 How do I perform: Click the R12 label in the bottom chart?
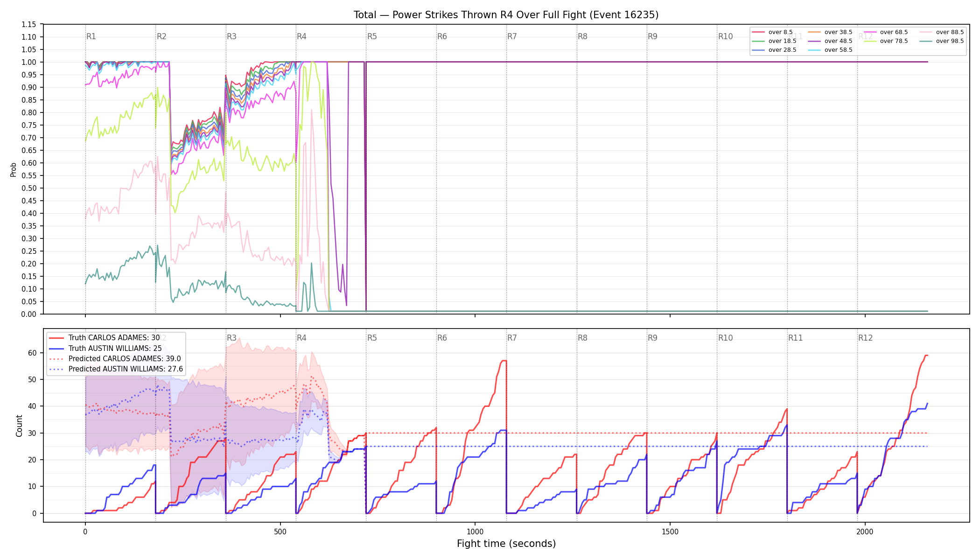865,338
